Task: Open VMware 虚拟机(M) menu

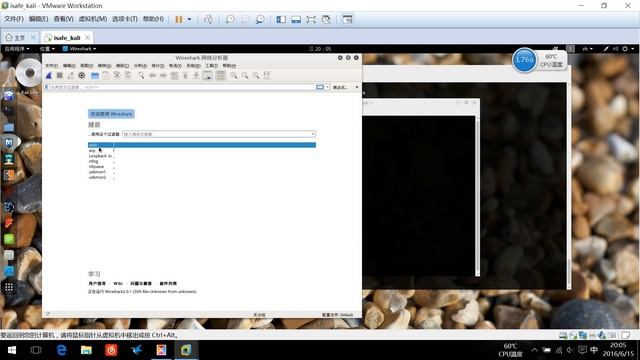Action: pos(93,19)
